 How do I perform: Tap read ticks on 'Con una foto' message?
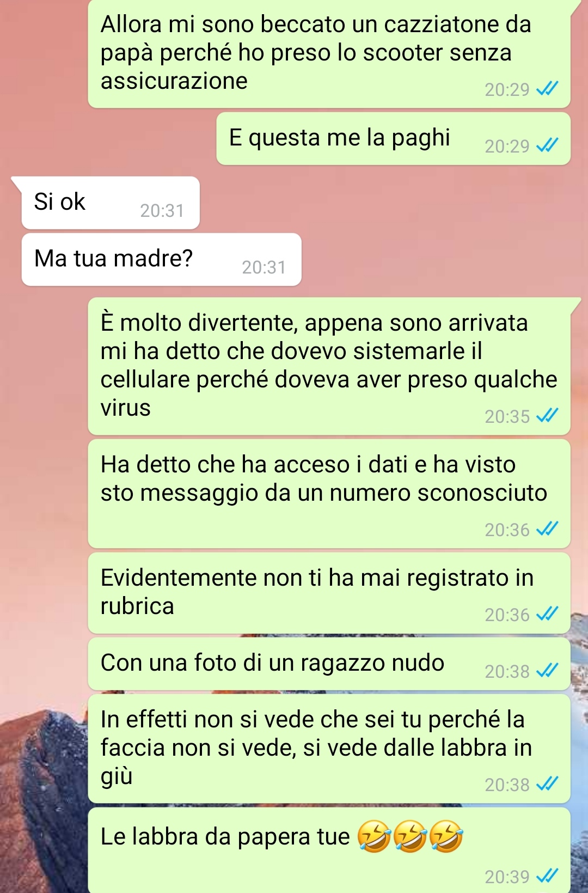[x=547, y=671]
